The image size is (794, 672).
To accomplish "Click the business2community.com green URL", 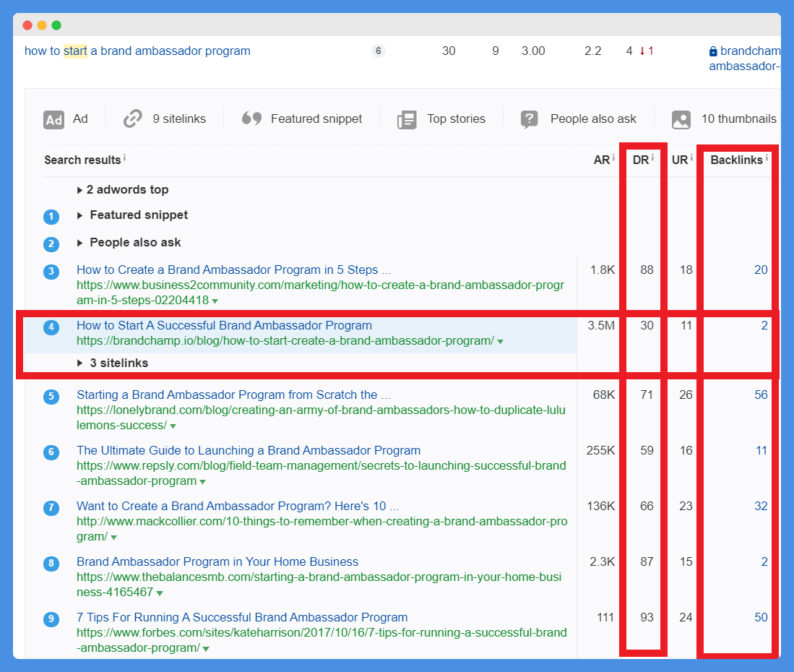I will pyautogui.click(x=321, y=293).
